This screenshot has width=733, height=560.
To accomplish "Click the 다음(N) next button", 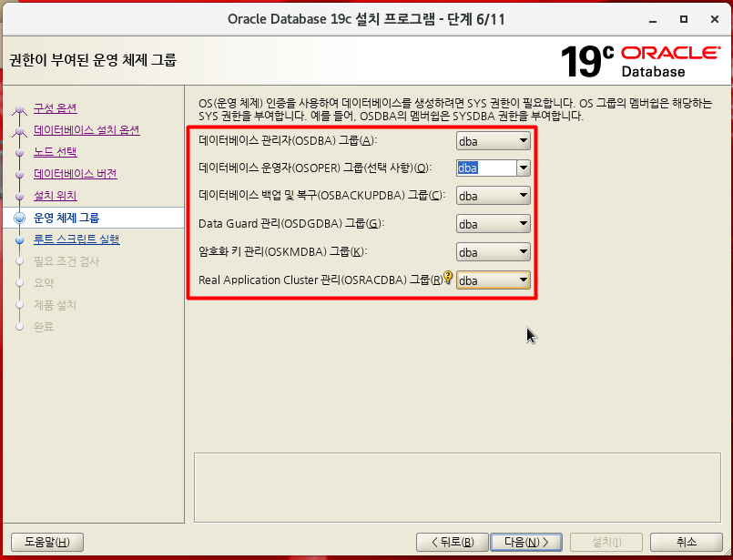I will click(526, 542).
